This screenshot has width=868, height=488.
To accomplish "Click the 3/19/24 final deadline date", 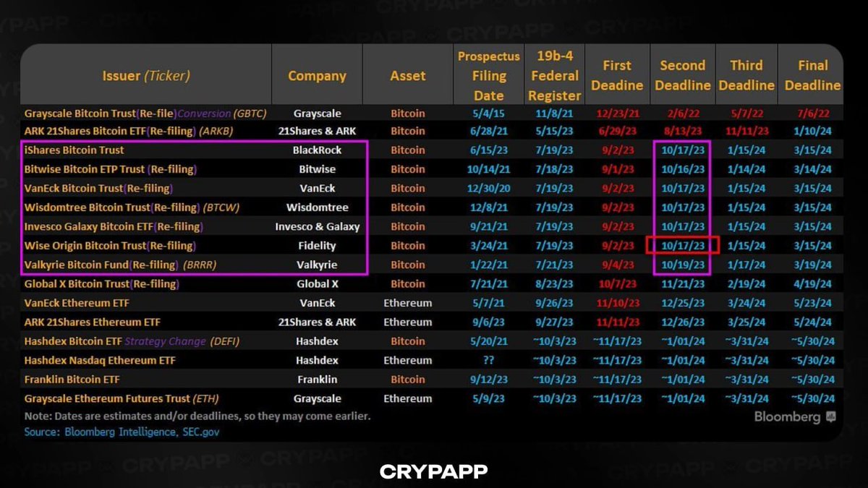I will (x=812, y=265).
